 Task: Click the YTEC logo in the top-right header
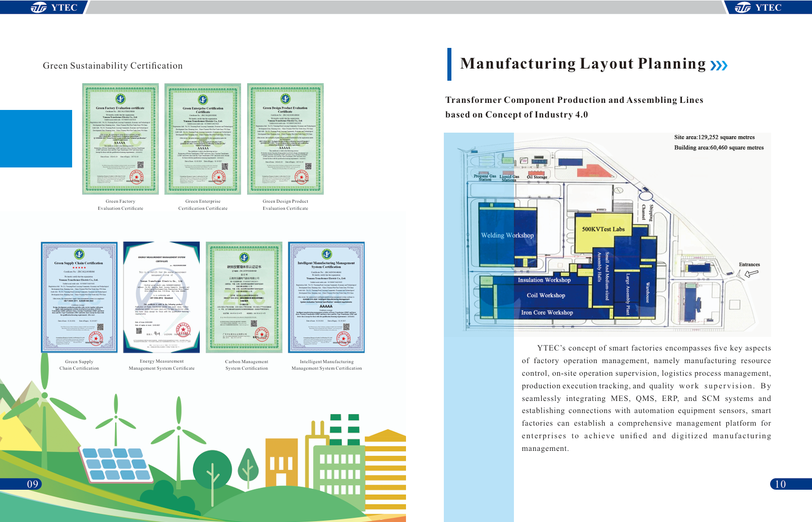coord(758,7)
